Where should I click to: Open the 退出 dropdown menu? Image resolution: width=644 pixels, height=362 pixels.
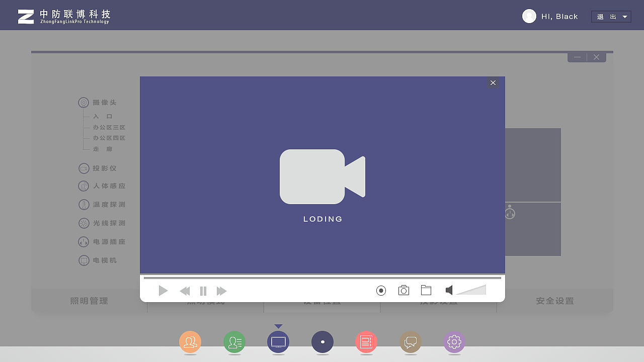tap(611, 17)
